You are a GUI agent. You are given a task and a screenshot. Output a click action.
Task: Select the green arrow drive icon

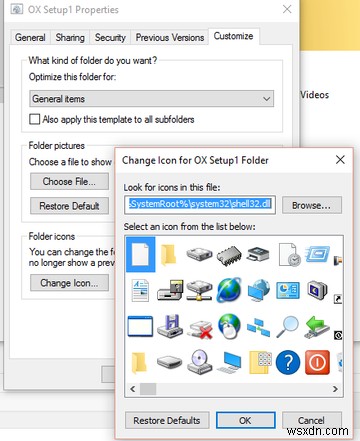(317, 327)
